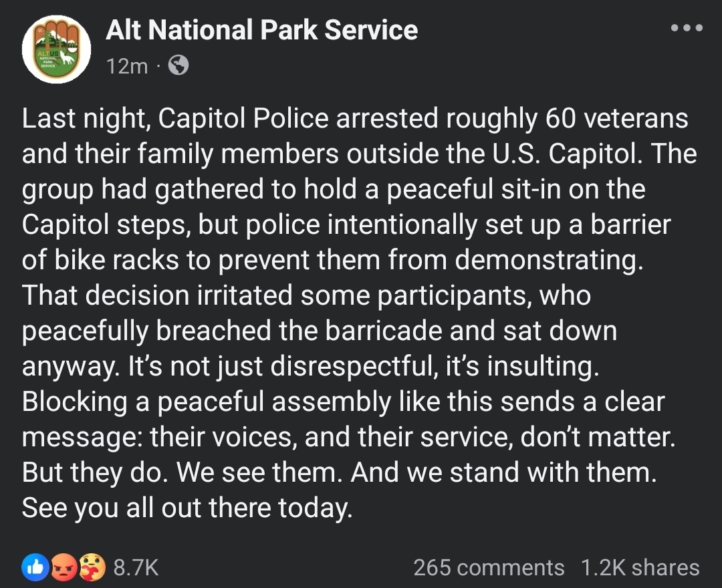Open the post via the 12m timestamp
The height and width of the screenshot is (588, 722).
click(x=127, y=66)
